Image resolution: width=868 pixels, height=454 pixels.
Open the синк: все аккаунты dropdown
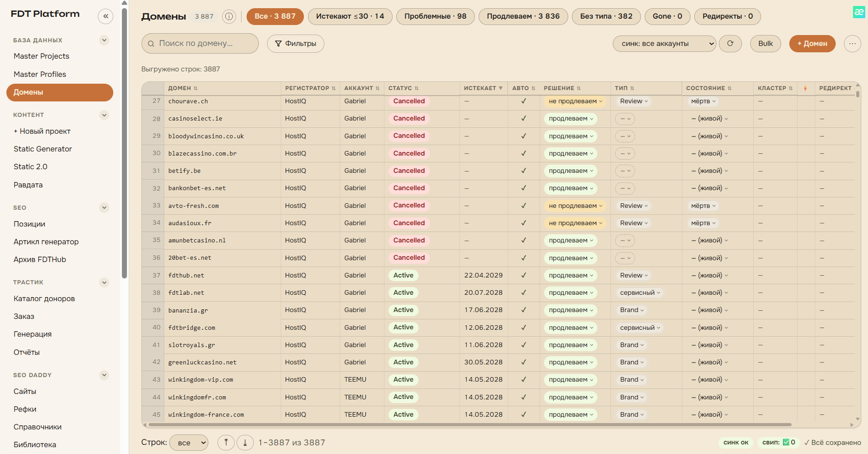tap(665, 44)
